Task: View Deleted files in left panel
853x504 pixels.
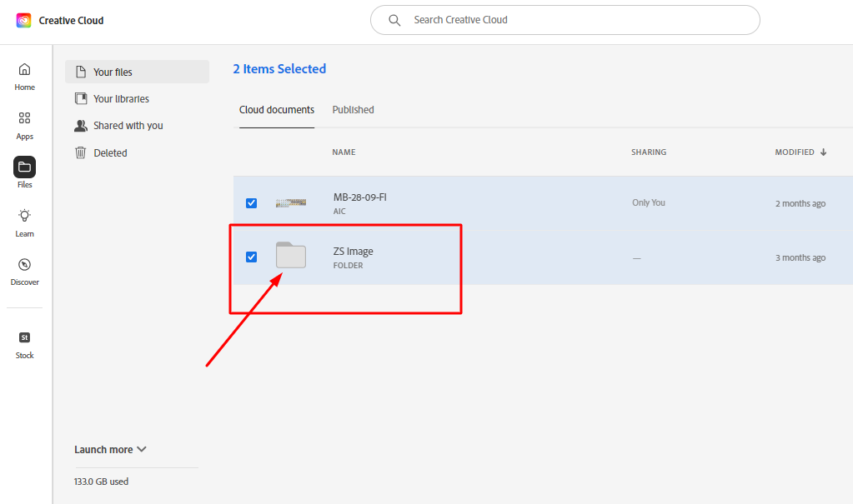Action: pos(110,153)
